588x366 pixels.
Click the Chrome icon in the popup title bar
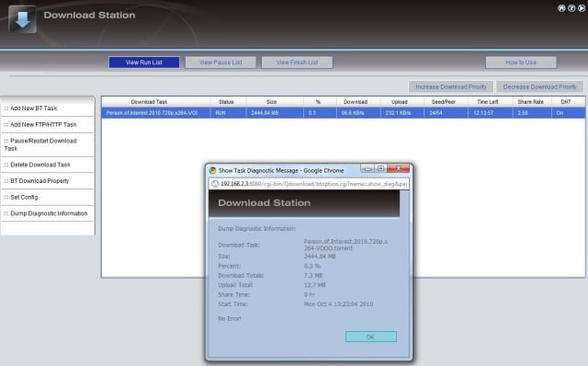tap(212, 170)
